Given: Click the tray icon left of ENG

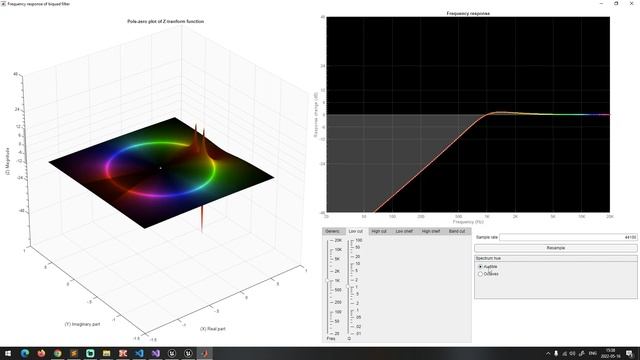Looking at the screenshot, I should pyautogui.click(x=582, y=353).
